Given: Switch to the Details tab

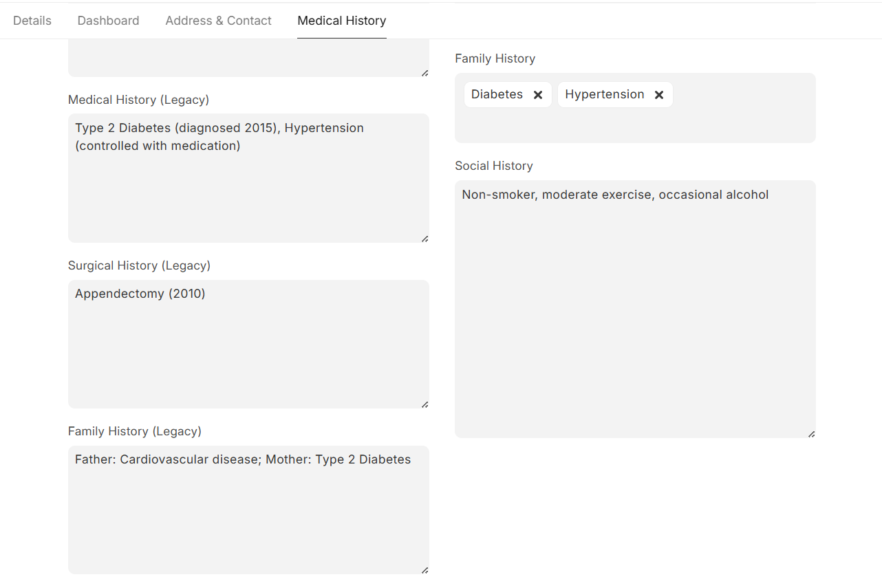Looking at the screenshot, I should 32,21.
